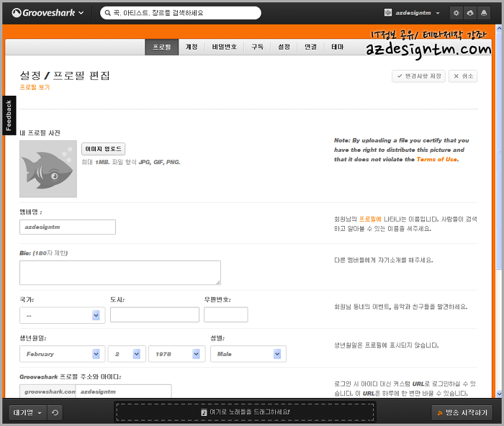The width and height of the screenshot is (504, 426).
Task: Open the notifications bell icon
Action: tap(484, 13)
